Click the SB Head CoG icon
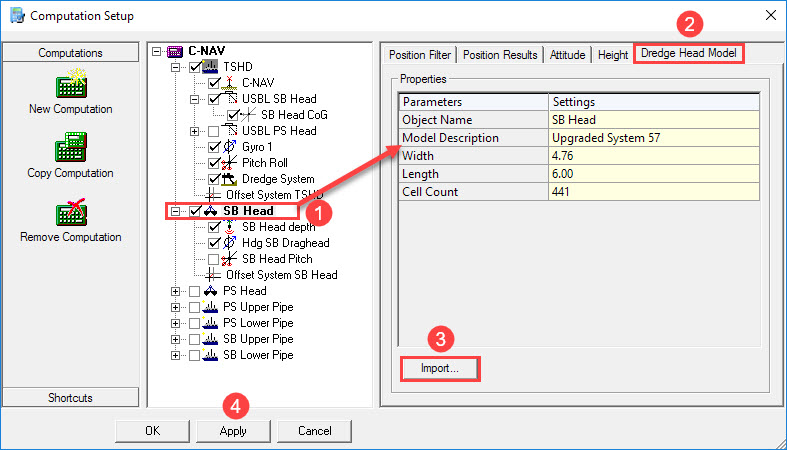The image size is (787, 450). click(x=248, y=115)
